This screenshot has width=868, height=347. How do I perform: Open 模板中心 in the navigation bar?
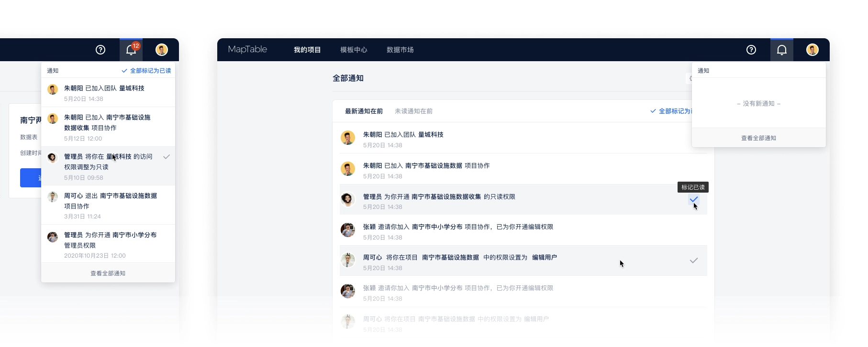(354, 50)
